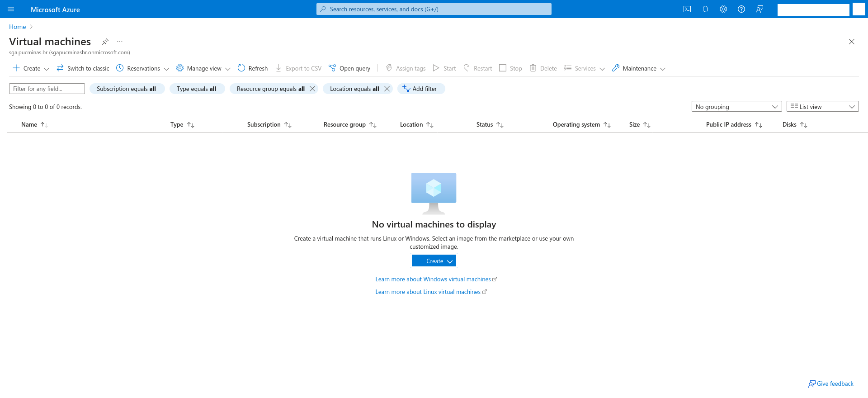Open Learn more about Windows virtual machines
This screenshot has width=868, height=398.
(436, 279)
